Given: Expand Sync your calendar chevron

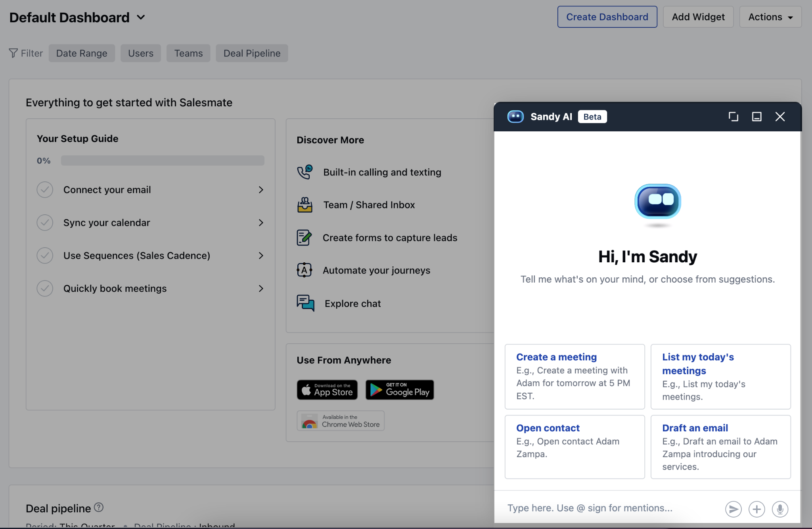Looking at the screenshot, I should click(x=261, y=223).
